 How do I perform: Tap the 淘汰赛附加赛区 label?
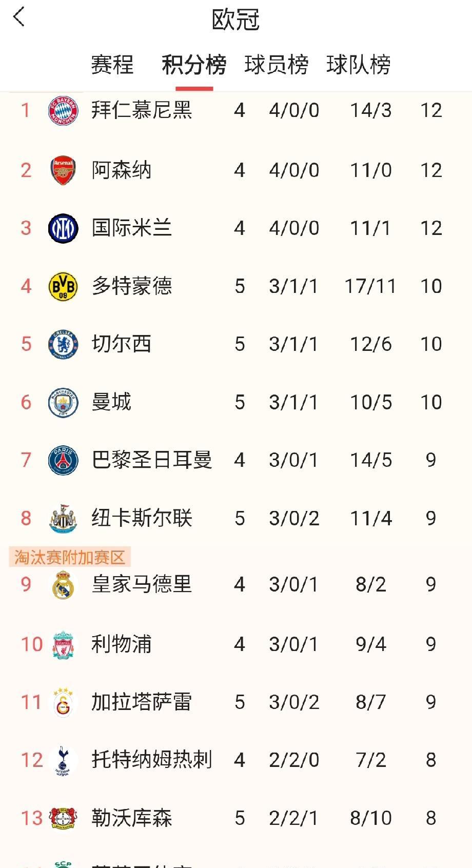(70, 557)
